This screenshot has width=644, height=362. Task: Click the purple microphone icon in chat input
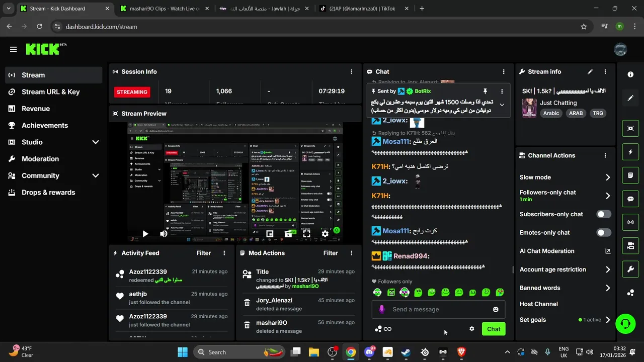[381, 309]
